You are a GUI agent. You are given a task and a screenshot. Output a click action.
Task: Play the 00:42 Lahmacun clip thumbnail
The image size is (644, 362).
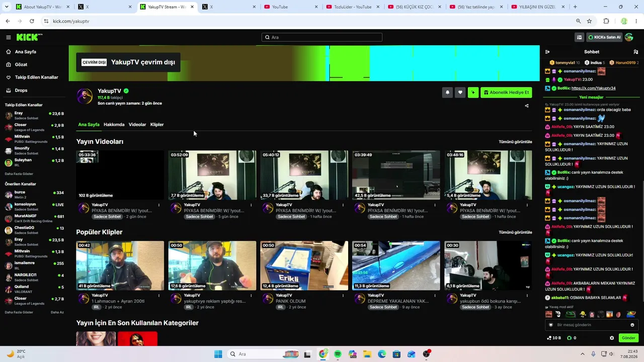pos(120,265)
